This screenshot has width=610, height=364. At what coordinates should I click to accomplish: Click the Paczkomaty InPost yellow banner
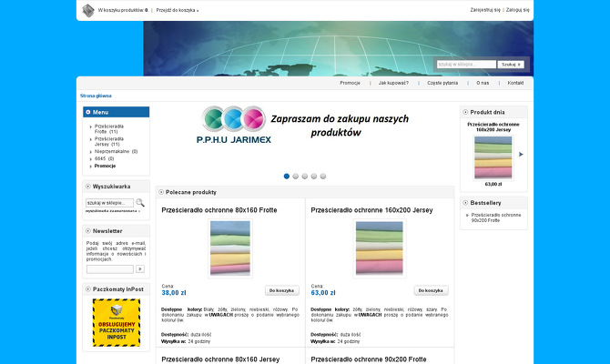117,323
